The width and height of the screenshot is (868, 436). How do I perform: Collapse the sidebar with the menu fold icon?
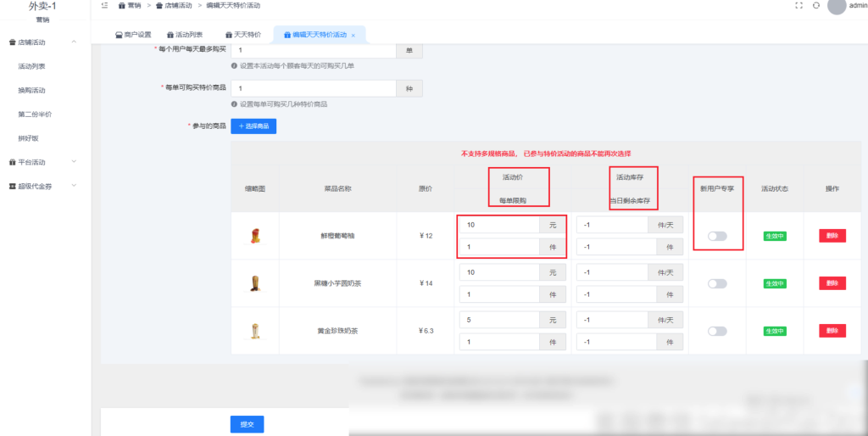pyautogui.click(x=103, y=6)
